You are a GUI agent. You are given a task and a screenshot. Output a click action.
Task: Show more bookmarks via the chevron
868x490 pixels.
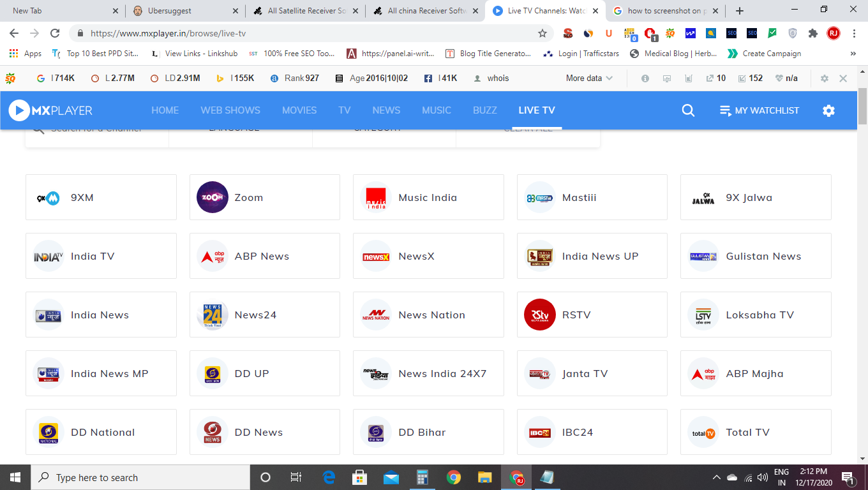[x=854, y=54]
